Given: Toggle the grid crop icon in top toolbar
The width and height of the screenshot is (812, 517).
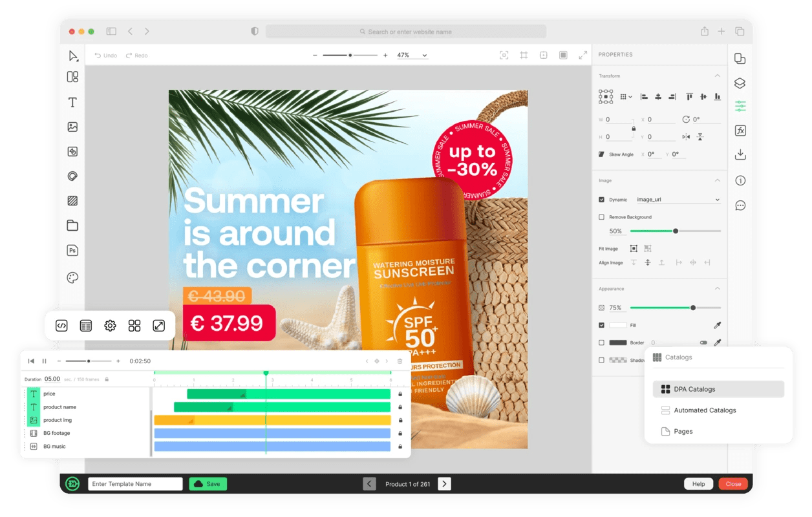Looking at the screenshot, I should coord(524,56).
